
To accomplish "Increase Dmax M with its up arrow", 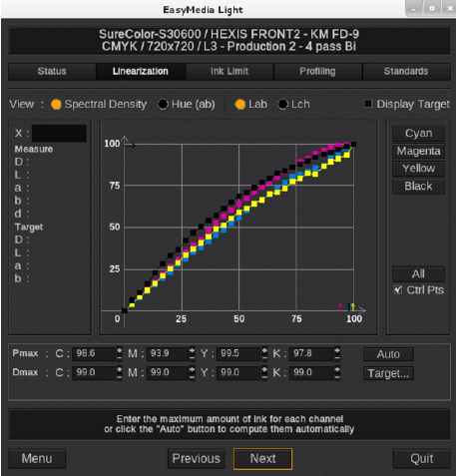I will pyautogui.click(x=192, y=369).
